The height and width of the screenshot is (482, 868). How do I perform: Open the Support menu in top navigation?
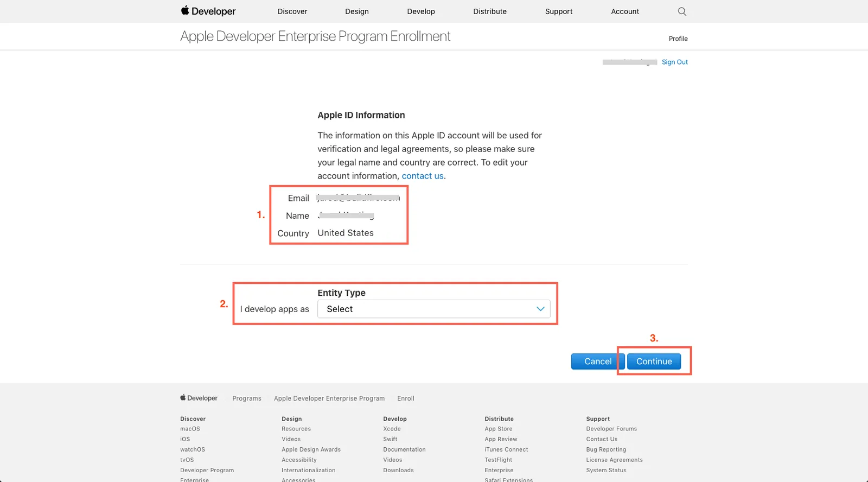[559, 11]
